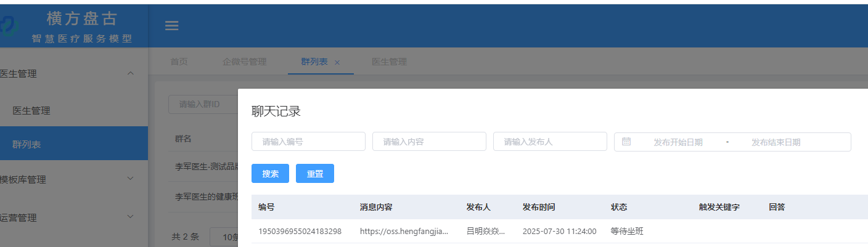The image size is (868, 247).
Task: Expand the 运营管理 sidebar menu
Action: point(130,217)
